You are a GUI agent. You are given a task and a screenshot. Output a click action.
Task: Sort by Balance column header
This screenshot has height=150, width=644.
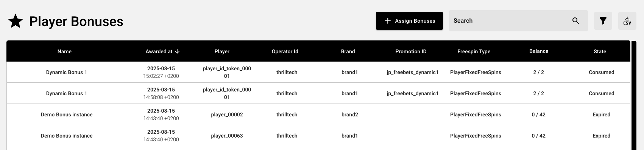tap(539, 51)
